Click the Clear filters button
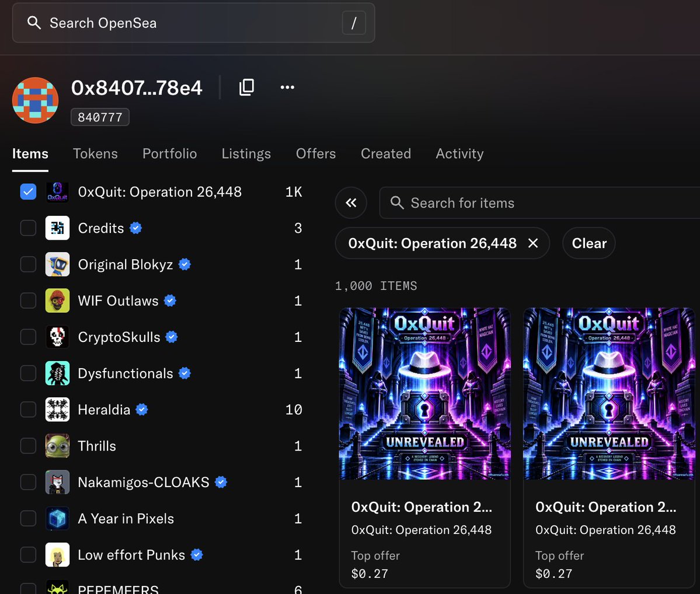The width and height of the screenshot is (700, 594). coord(589,243)
